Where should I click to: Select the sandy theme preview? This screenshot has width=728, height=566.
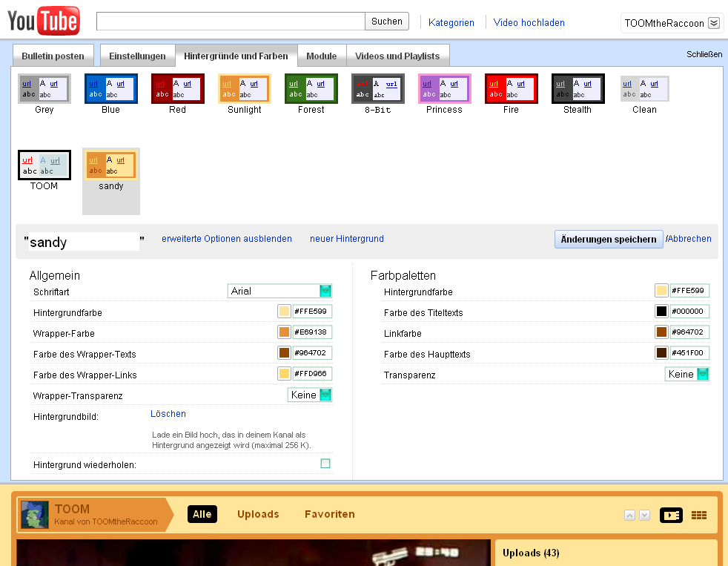tap(111, 165)
